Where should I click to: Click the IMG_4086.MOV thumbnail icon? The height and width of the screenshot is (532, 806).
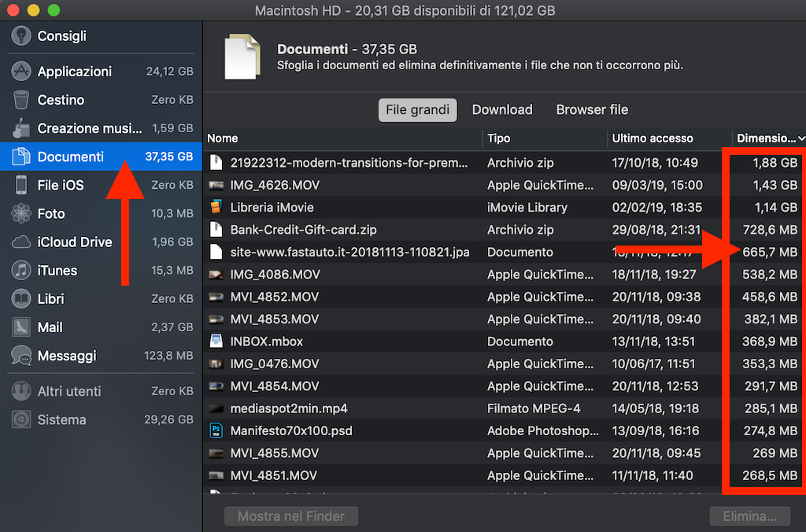click(x=216, y=275)
